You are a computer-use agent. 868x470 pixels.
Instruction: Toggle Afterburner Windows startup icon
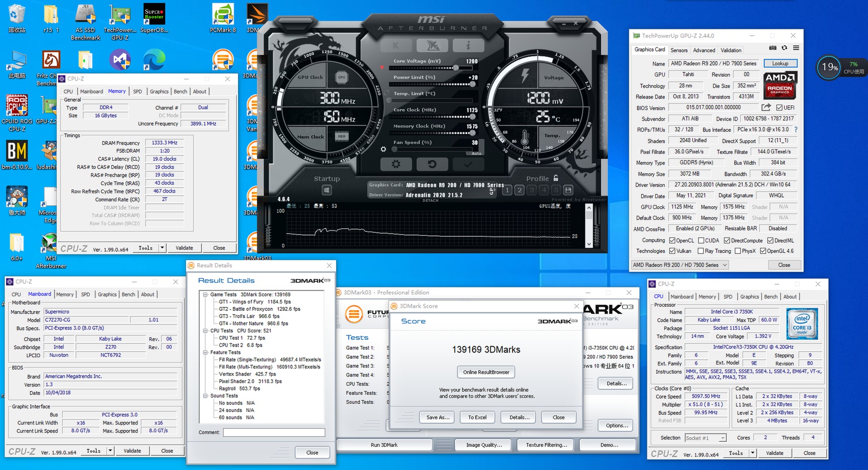tap(327, 190)
